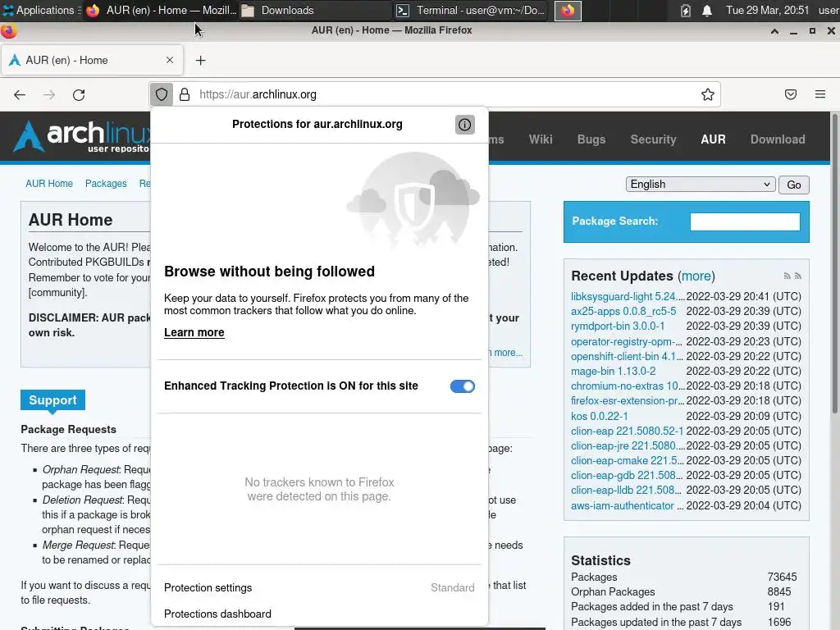Viewport: 840px width, 630px height.
Task: Open the Save to Pocket icon
Action: pyautogui.click(x=791, y=95)
